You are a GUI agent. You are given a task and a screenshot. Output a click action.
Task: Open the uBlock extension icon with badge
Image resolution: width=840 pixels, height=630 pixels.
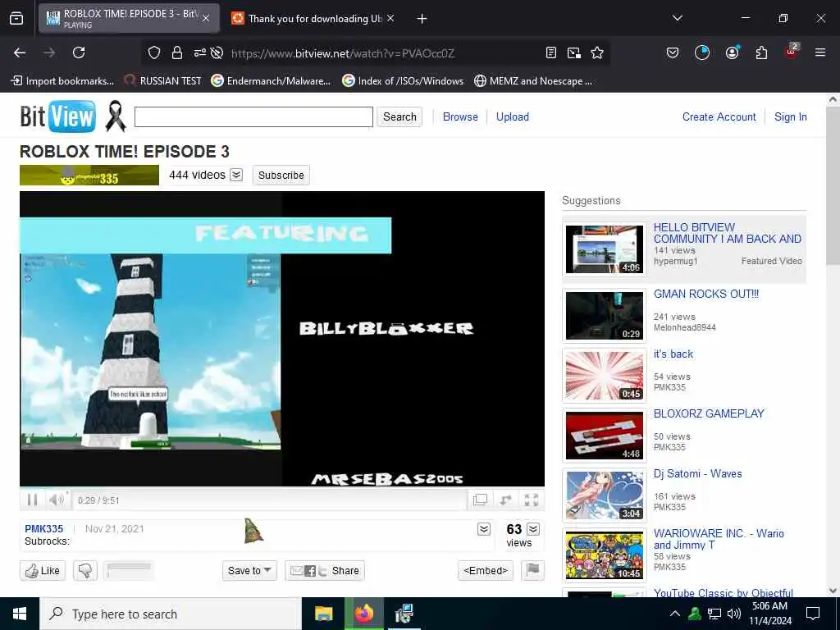[792, 52]
